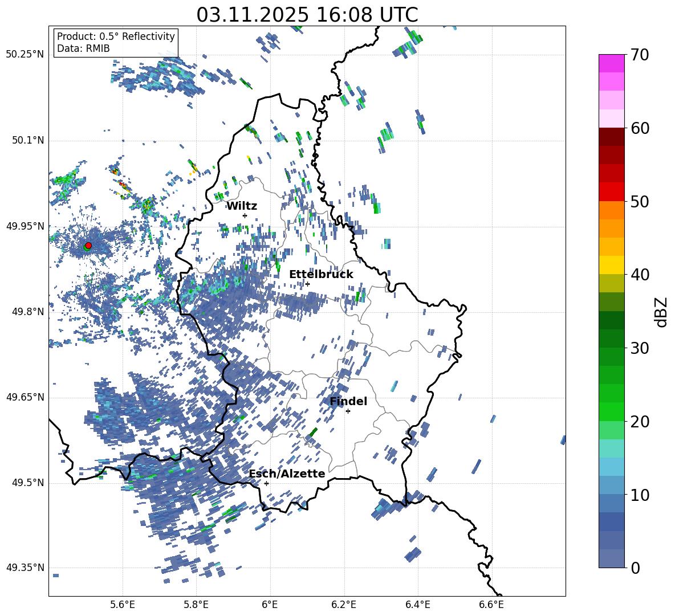Click the Product: 0.5° Reflectivity info box
The image size is (675, 616).
tap(116, 43)
